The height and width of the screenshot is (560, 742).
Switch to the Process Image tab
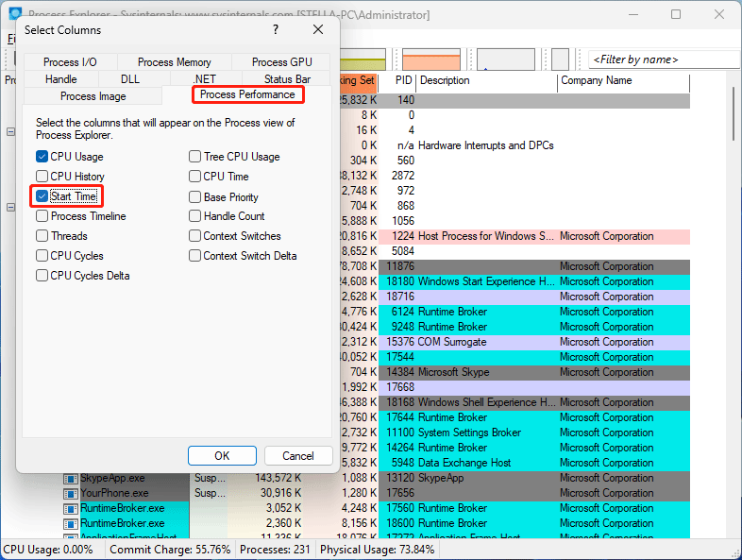pyautogui.click(x=93, y=96)
